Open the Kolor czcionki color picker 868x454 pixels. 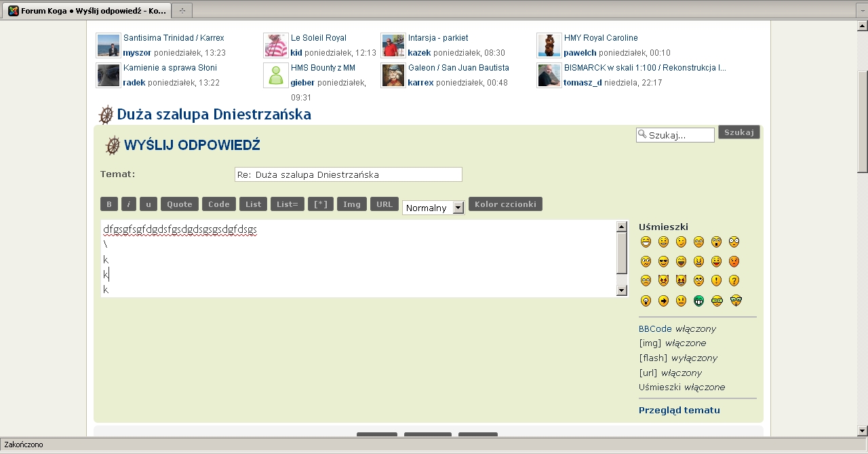[x=505, y=204]
